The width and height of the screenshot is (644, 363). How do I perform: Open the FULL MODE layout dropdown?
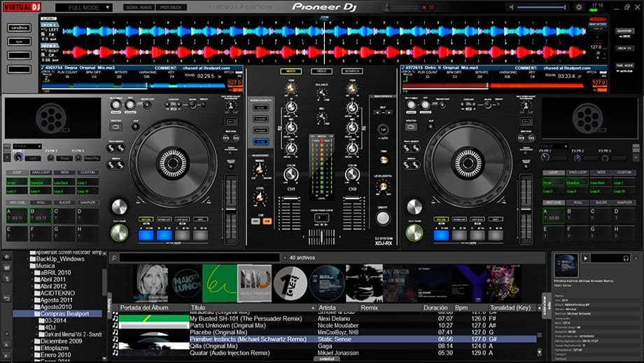coord(84,8)
